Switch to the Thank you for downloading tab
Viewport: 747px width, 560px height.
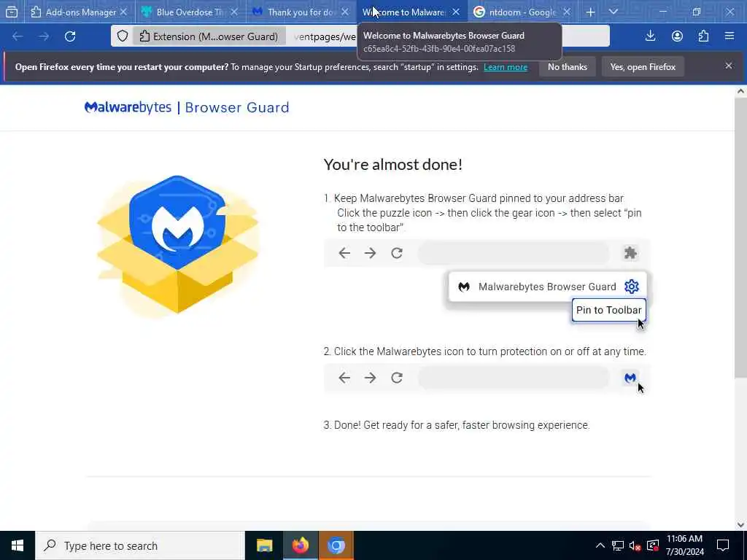(x=301, y=12)
